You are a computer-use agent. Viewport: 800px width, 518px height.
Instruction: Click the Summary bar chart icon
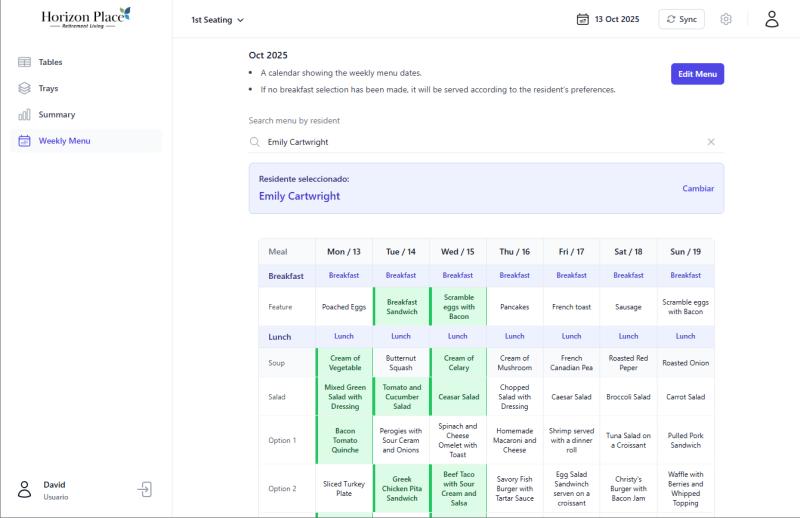(24, 115)
